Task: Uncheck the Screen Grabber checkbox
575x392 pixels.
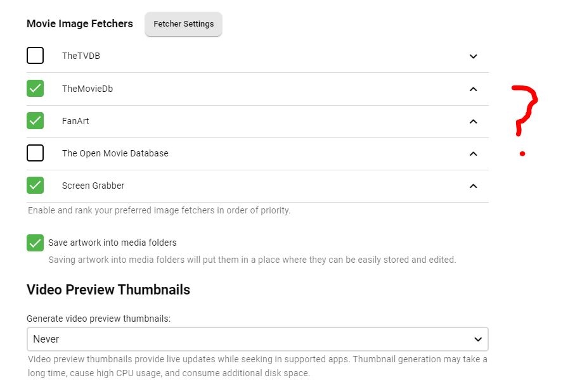Action: 36,186
